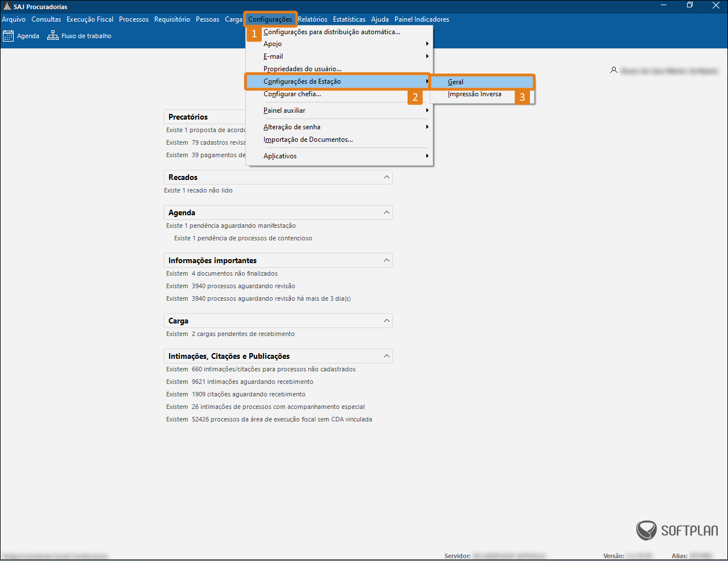Image resolution: width=728 pixels, height=561 pixels.
Task: Click Existe 1 recado não lido link
Action: tap(198, 190)
